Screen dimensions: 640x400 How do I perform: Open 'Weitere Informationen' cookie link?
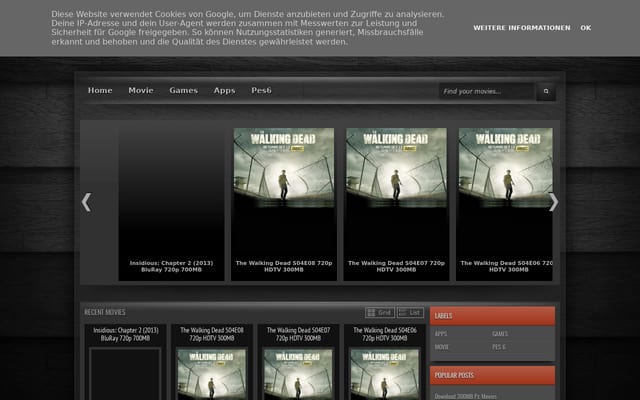tap(522, 28)
